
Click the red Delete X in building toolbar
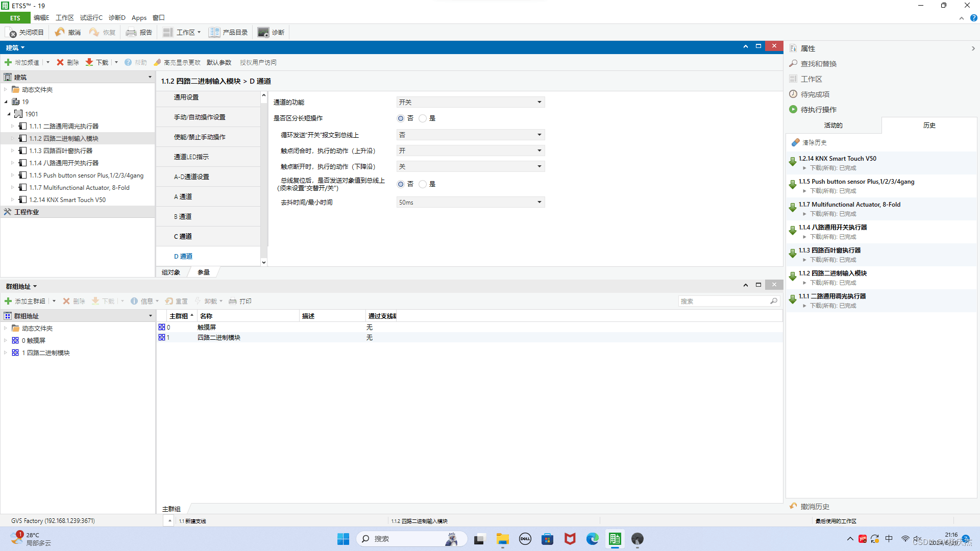click(x=60, y=62)
